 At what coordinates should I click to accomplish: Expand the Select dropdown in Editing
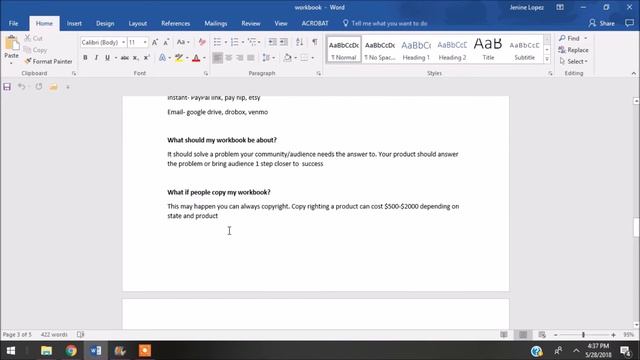(573, 61)
